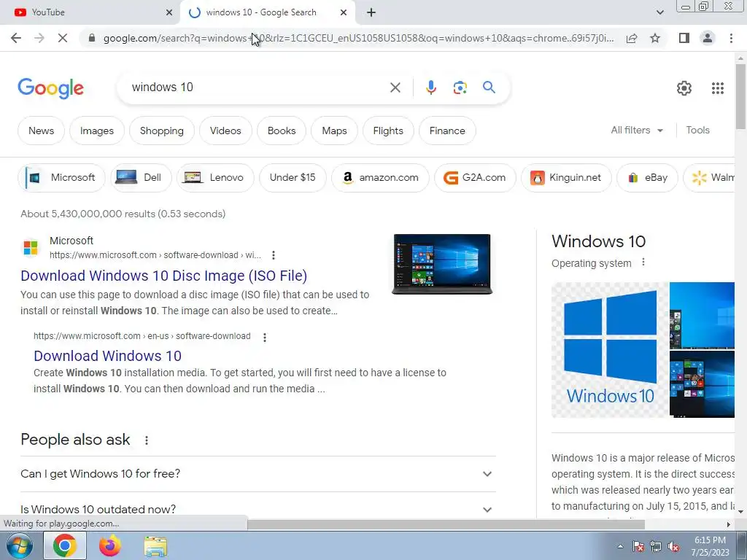Image resolution: width=747 pixels, height=560 pixels.
Task: Open the tab search dropdown arrow
Action: pos(659,12)
